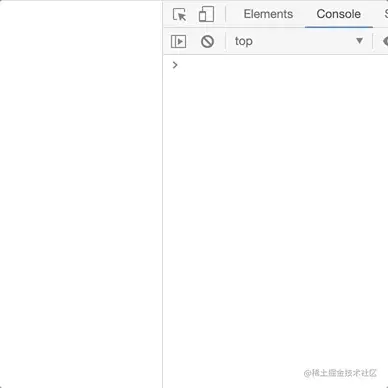Image resolution: width=388 pixels, height=388 pixels.
Task: Select the Console tab
Action: click(339, 14)
